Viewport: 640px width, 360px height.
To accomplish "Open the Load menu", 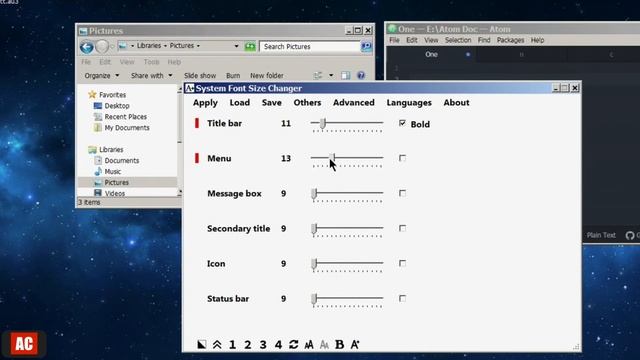I will tap(240, 103).
